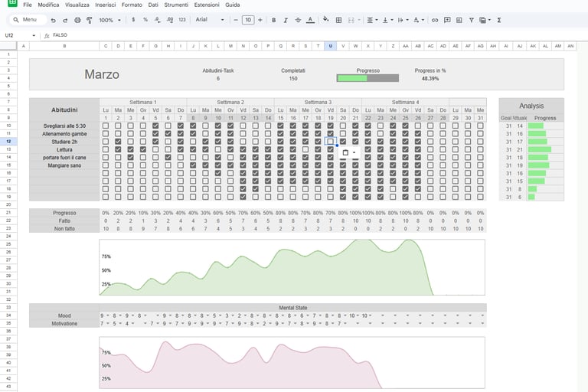
Task: Tick Svegliarsi alle 5:30 checkbox for day 1
Action: point(106,126)
